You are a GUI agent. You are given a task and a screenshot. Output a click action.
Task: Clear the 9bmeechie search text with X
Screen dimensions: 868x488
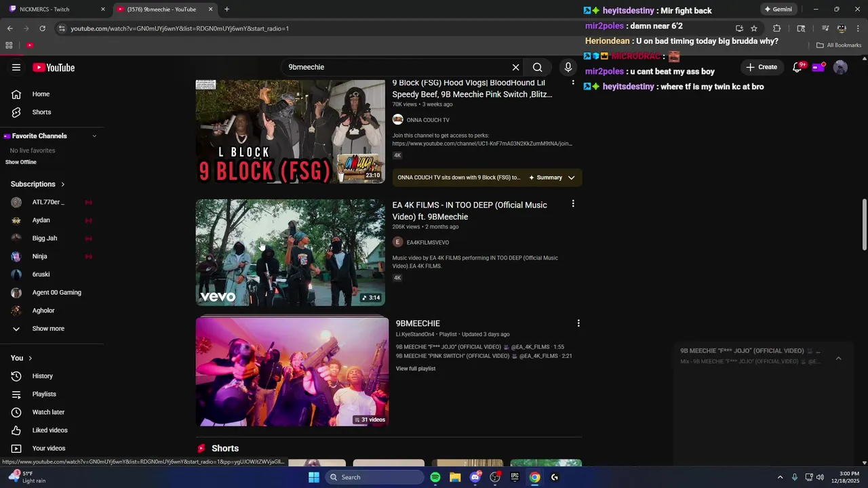pyautogui.click(x=515, y=67)
